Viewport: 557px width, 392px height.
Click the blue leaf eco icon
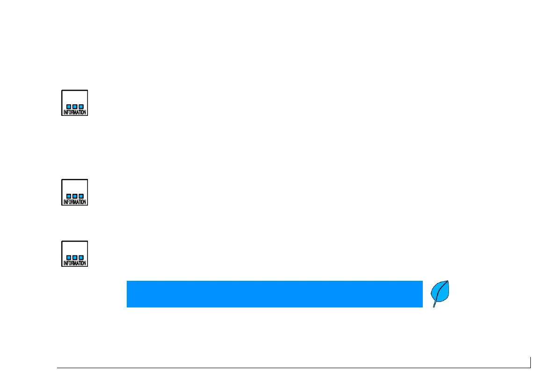point(440,293)
